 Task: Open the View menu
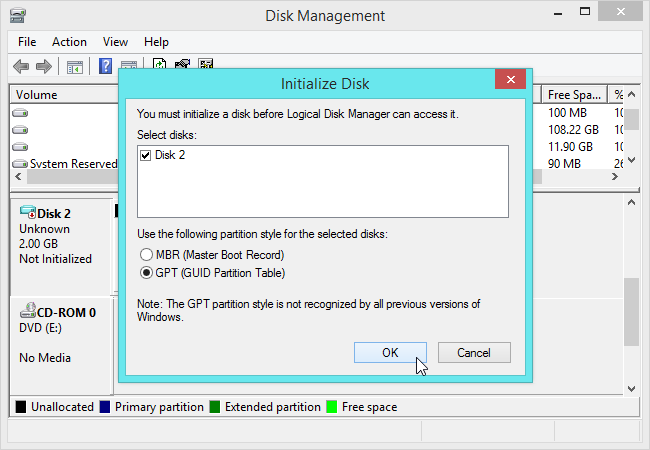(115, 42)
